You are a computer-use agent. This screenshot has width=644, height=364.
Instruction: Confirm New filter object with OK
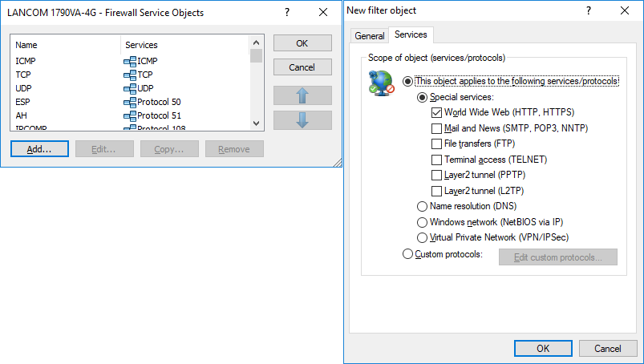pos(543,349)
